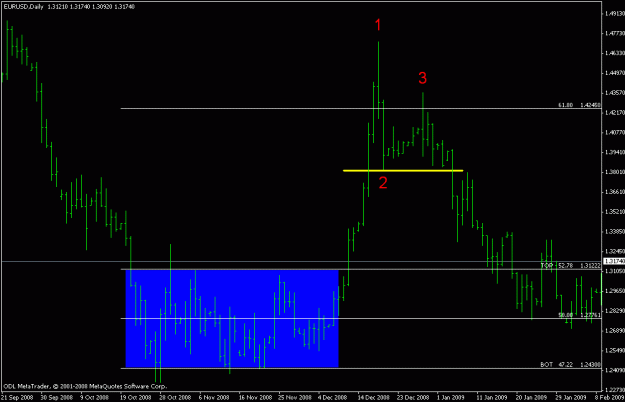
Task: Click the 1.4633 price axis label
Action: (615, 53)
